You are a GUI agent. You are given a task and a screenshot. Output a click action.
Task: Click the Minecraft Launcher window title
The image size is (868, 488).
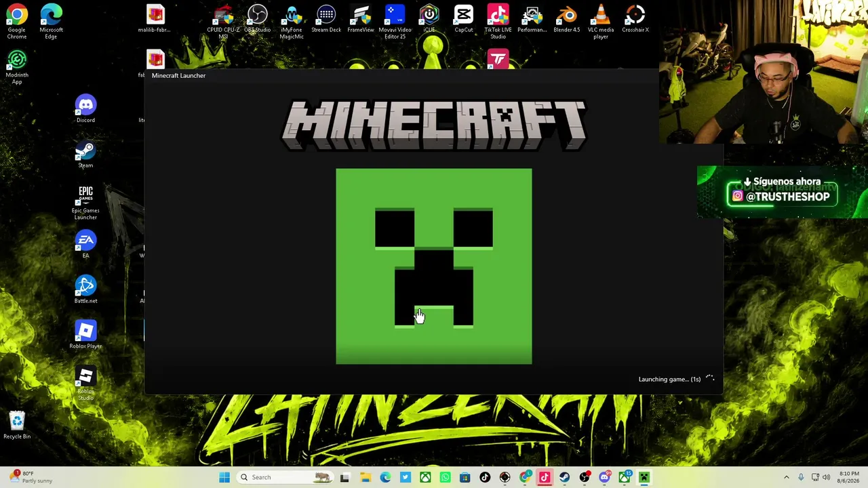[x=178, y=75]
